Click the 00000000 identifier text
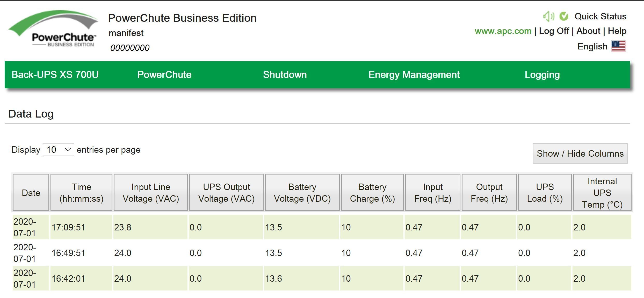 [130, 48]
